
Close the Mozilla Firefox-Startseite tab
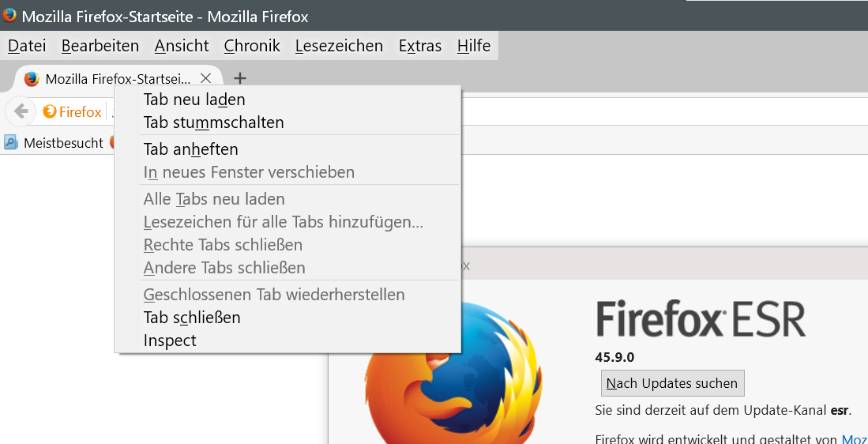205,78
